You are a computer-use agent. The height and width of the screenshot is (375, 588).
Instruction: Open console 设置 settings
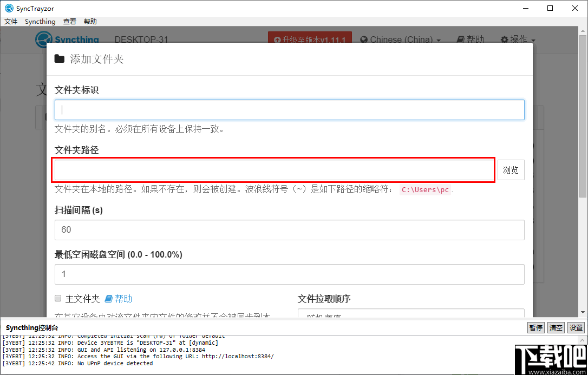(576, 327)
